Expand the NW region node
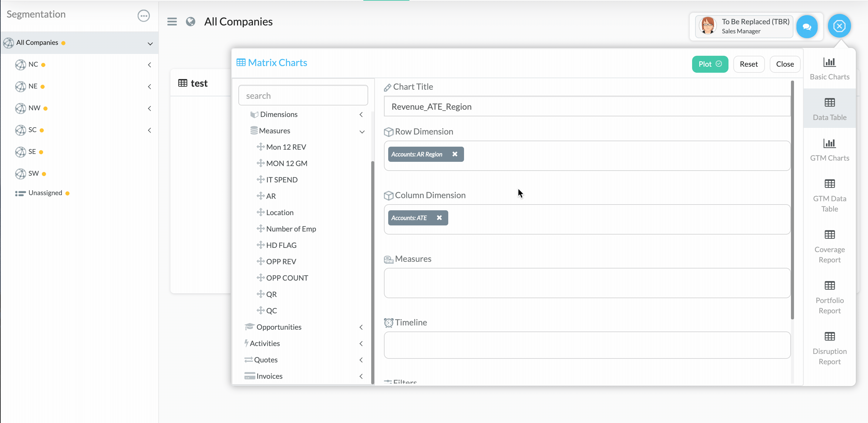This screenshot has width=868, height=423. [x=149, y=108]
